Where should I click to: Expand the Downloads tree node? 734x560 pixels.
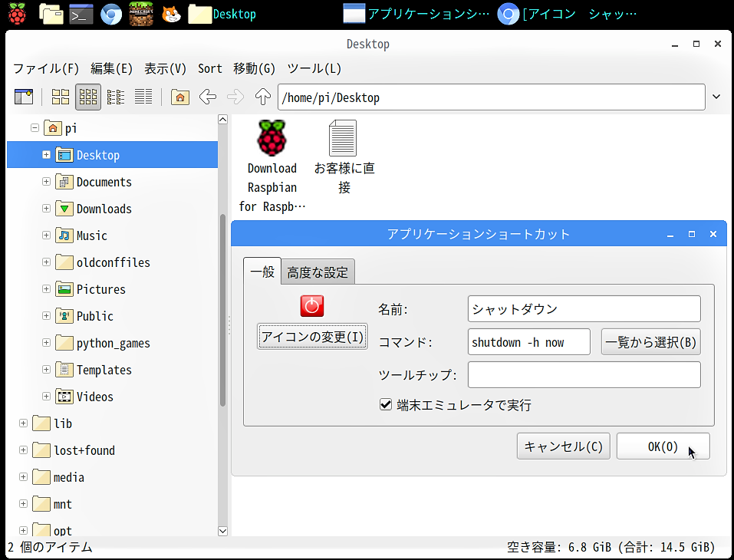(x=46, y=208)
